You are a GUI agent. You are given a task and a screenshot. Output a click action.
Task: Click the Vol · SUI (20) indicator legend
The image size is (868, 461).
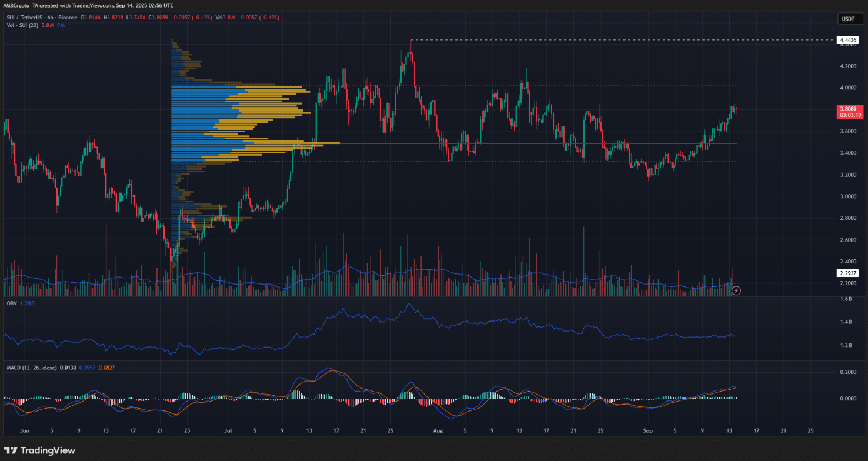click(22, 25)
